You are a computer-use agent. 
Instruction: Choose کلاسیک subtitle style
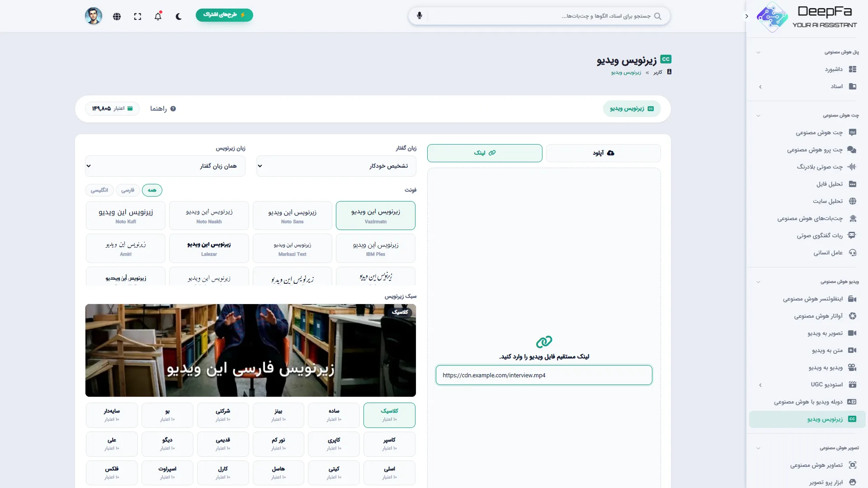click(389, 415)
